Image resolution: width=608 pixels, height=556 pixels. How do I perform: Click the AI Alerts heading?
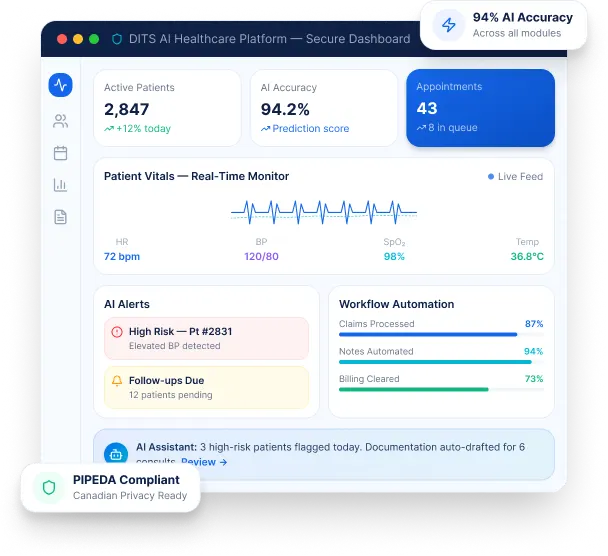coord(127,304)
